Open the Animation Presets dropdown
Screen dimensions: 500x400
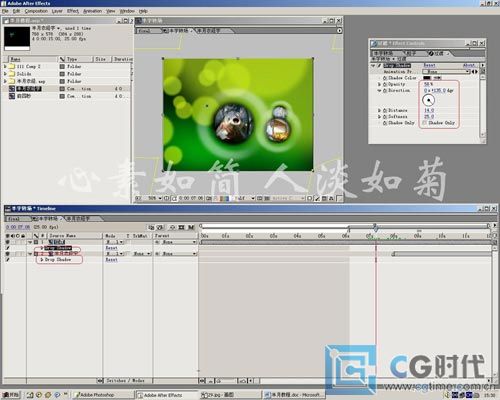tap(446, 72)
